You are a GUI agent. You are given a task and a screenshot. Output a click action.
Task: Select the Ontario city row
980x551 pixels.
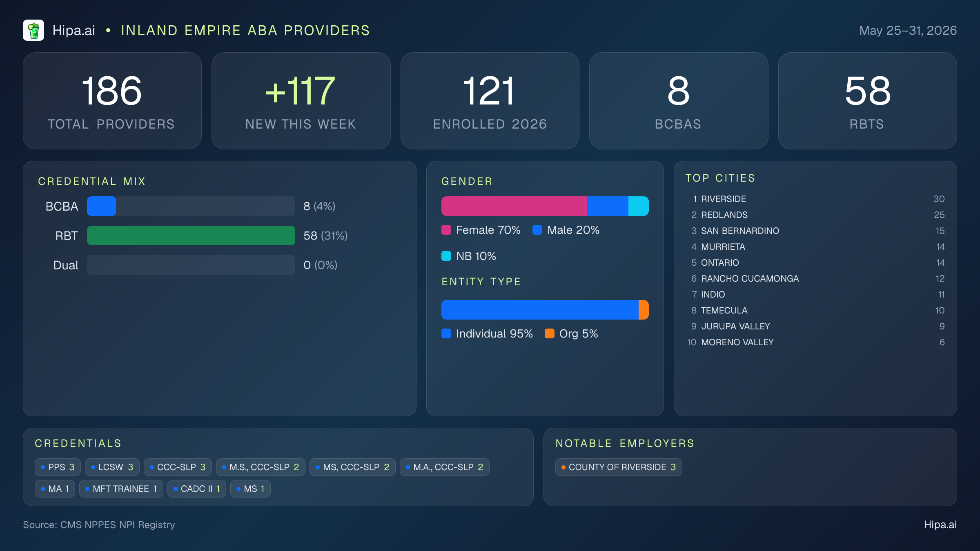click(815, 262)
